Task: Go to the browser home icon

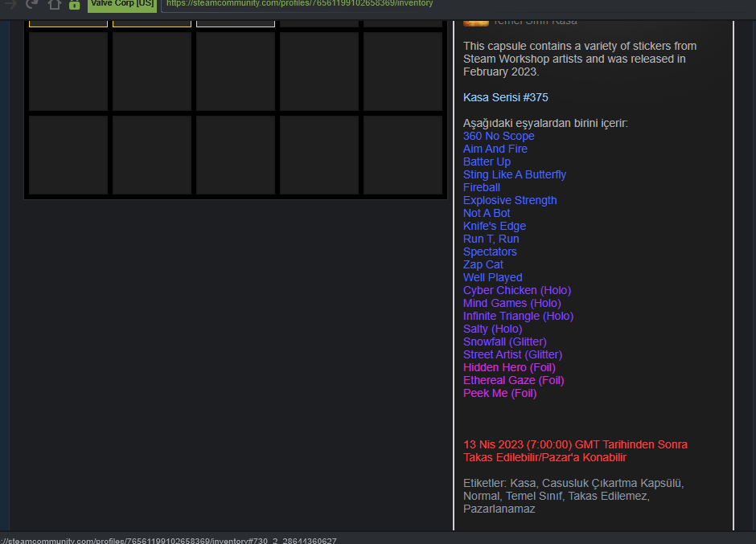Action: [x=55, y=4]
